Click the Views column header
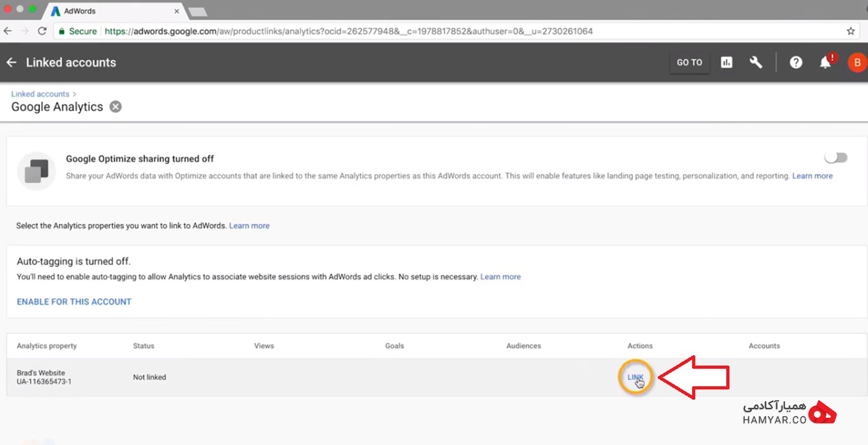Viewport: 868px width, 445px height. [264, 346]
